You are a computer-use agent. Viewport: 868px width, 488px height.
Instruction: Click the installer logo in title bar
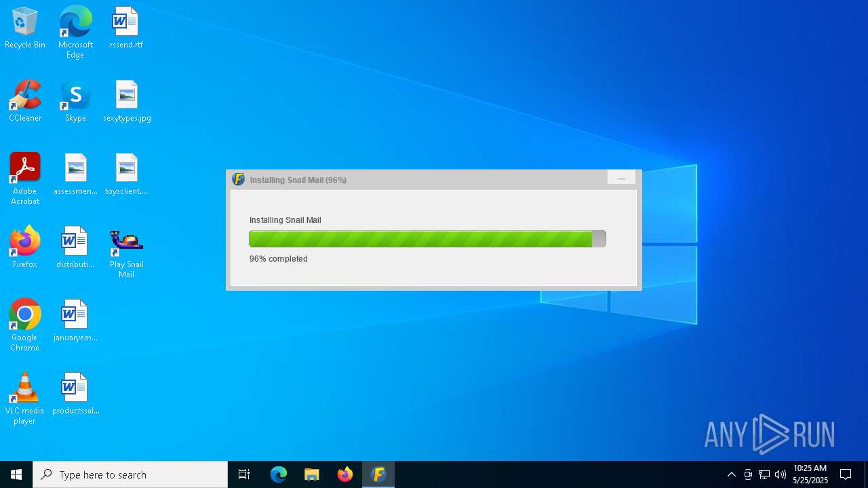[238, 180]
